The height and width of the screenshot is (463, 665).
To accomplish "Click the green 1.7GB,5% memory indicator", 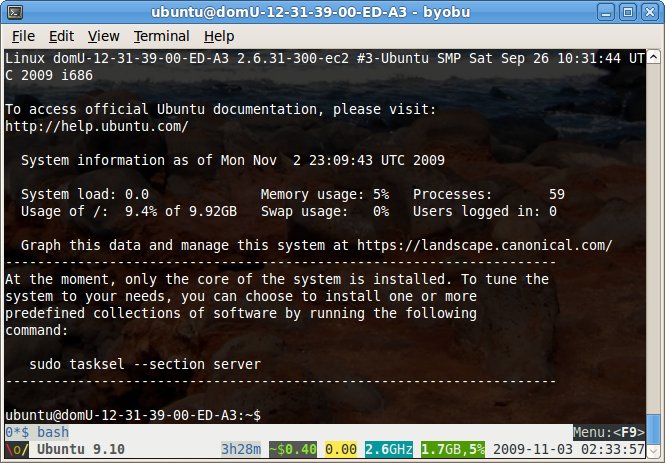I will (x=457, y=449).
